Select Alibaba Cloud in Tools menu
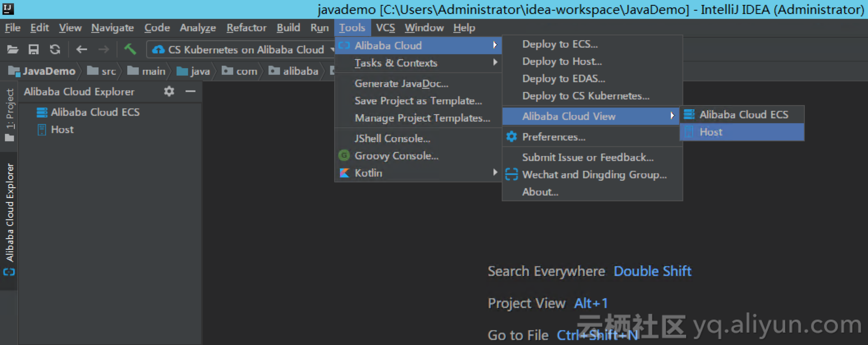Viewport: 868px width, 345px height. tap(418, 45)
